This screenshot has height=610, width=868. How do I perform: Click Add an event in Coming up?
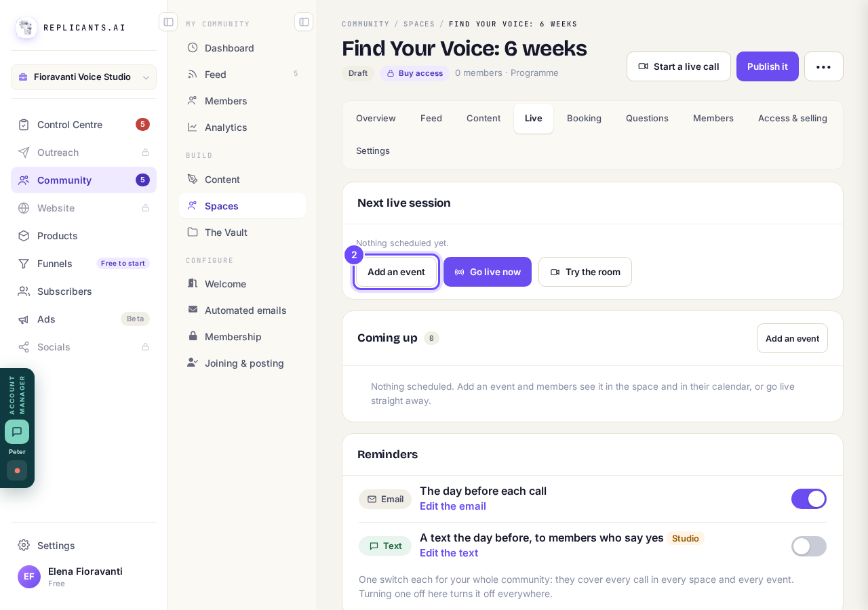792,338
